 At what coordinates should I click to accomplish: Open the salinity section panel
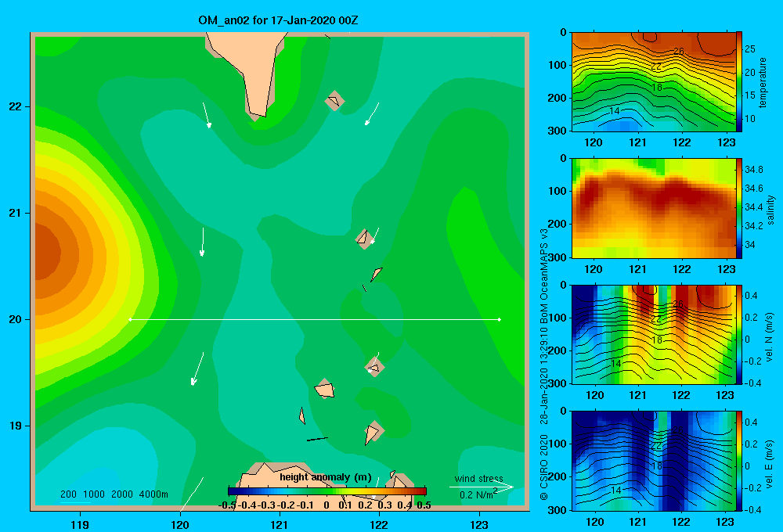[x=653, y=208]
